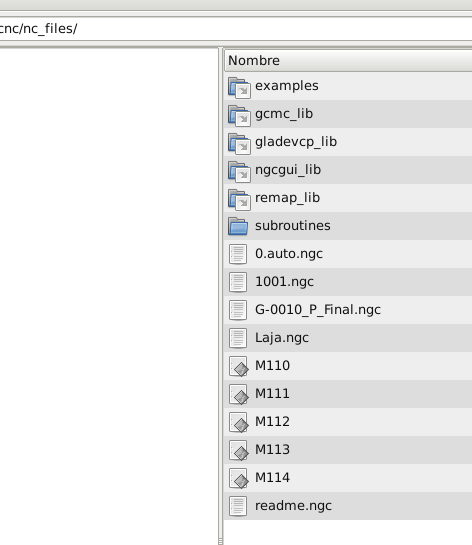This screenshot has width=472, height=545.
Task: Click the vertical pane divider handle
Action: (220, 296)
